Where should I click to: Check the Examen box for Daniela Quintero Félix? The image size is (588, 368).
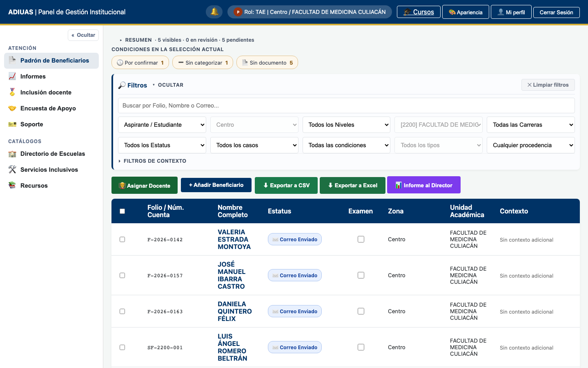(x=361, y=311)
